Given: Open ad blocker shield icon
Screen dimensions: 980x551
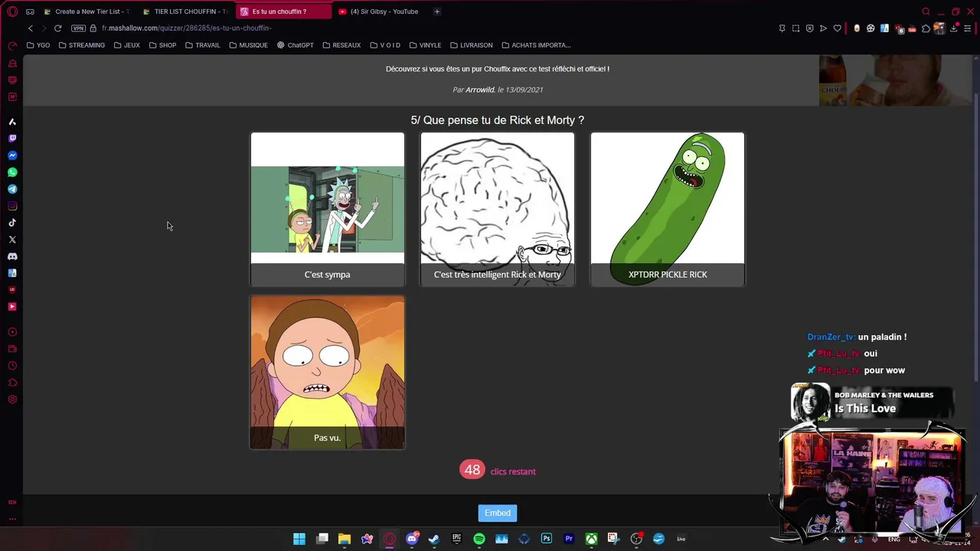Looking at the screenshot, I should click(809, 28).
